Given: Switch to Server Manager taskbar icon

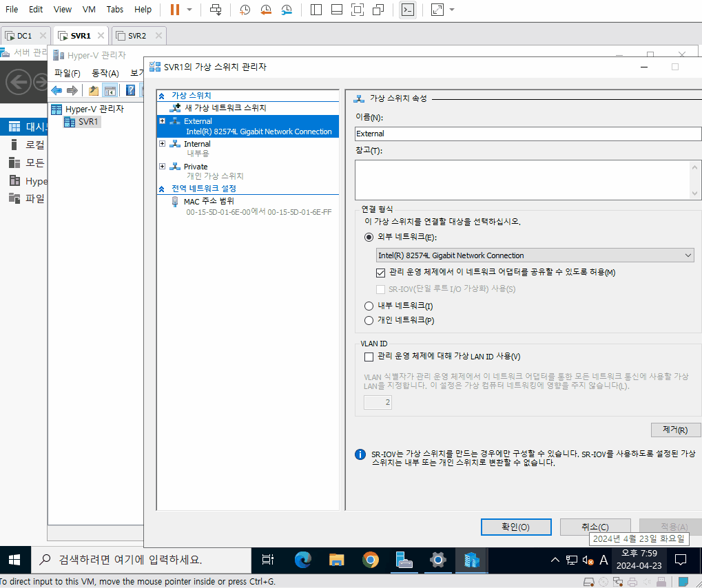Looking at the screenshot, I should coord(404,560).
